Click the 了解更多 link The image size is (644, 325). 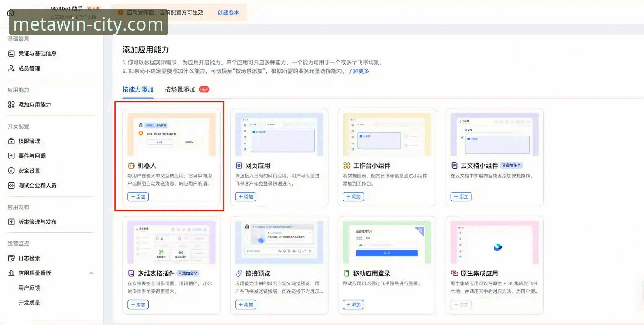point(359,71)
